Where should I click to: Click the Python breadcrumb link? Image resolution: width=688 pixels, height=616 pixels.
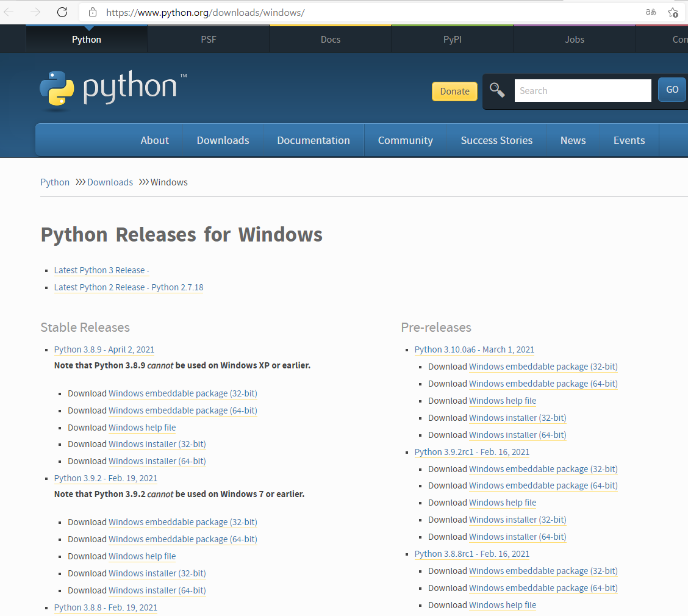55,182
